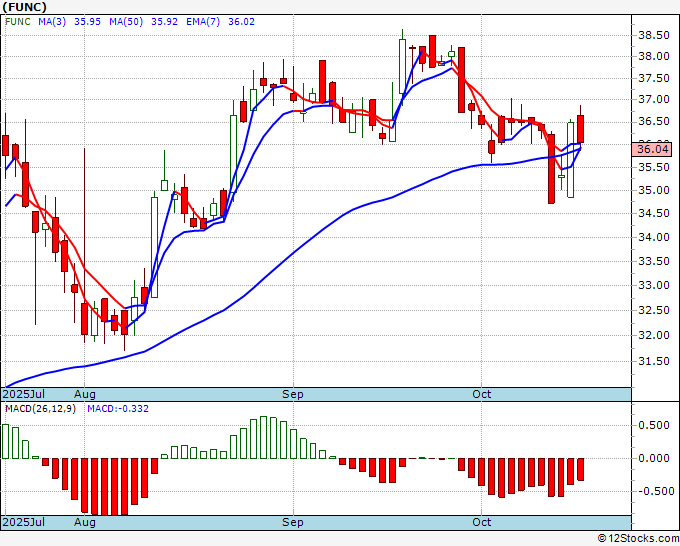Click the MA(50) legend label
The image size is (680, 546).
pos(126,22)
